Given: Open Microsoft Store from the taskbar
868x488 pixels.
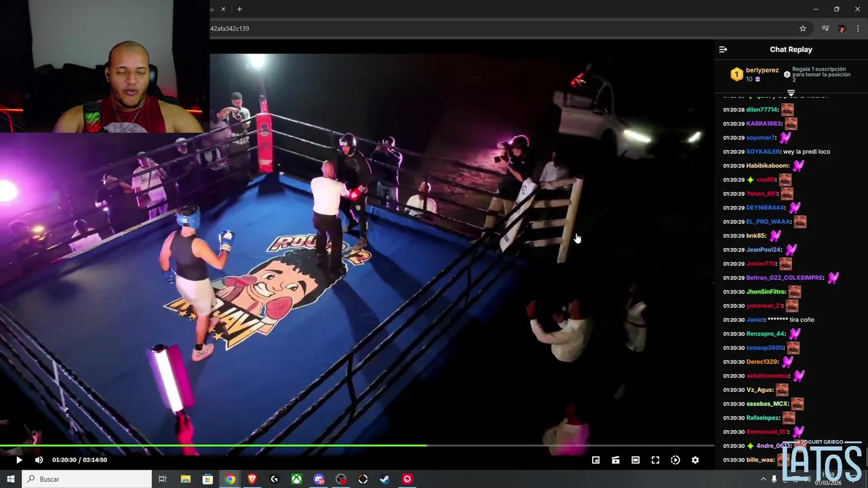Looking at the screenshot, I should pos(208,479).
